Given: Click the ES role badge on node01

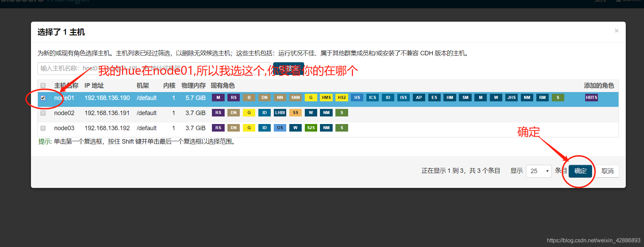Looking at the screenshot, I should click(x=434, y=98).
